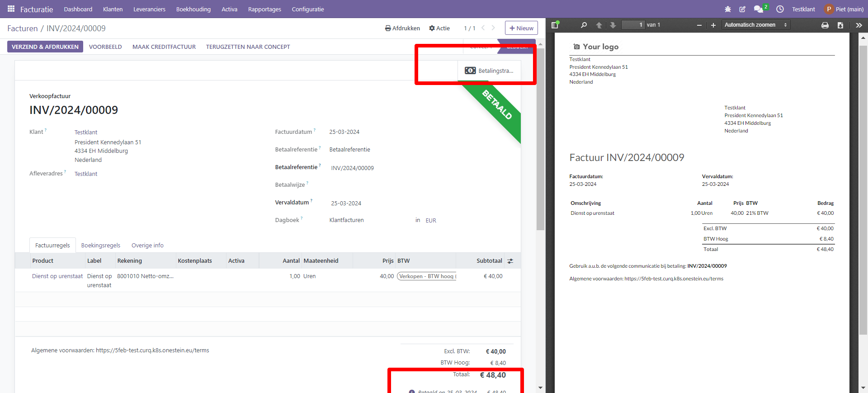This screenshot has width=868, height=393.
Task: Click the PDF page number field
Action: click(x=633, y=25)
